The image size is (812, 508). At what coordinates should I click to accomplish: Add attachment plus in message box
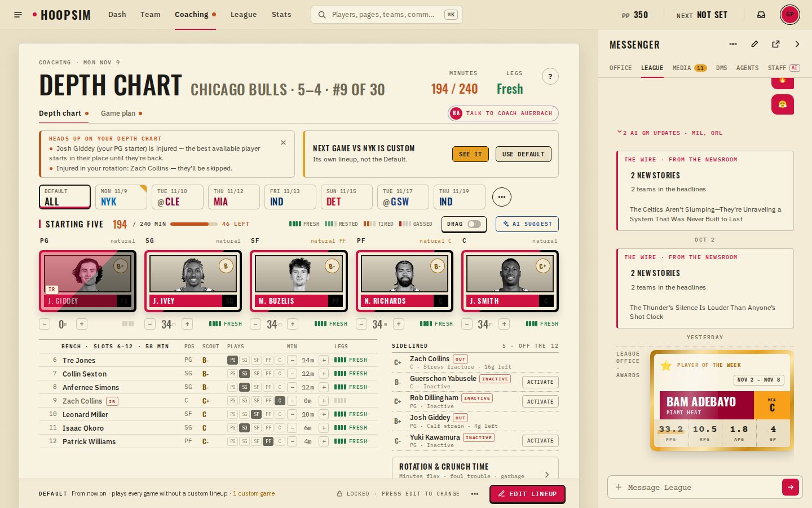coord(619,487)
